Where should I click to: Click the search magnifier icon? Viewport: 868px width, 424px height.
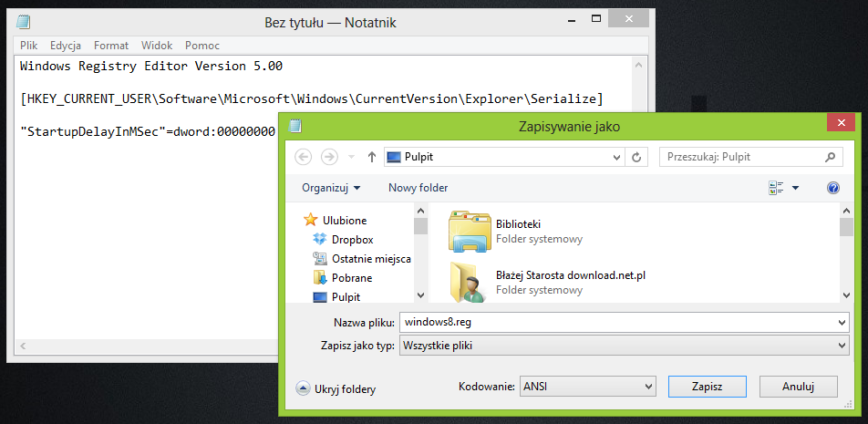coord(830,157)
